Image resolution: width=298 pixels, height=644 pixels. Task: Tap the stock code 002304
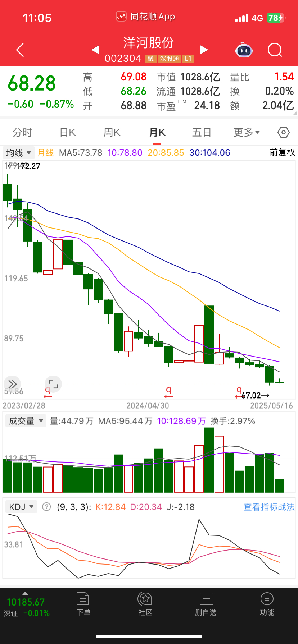(x=123, y=59)
